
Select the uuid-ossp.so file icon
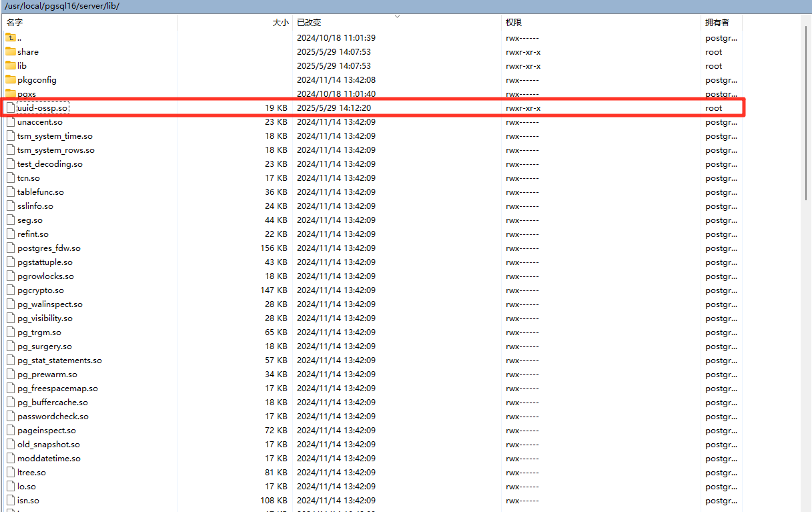coord(11,107)
